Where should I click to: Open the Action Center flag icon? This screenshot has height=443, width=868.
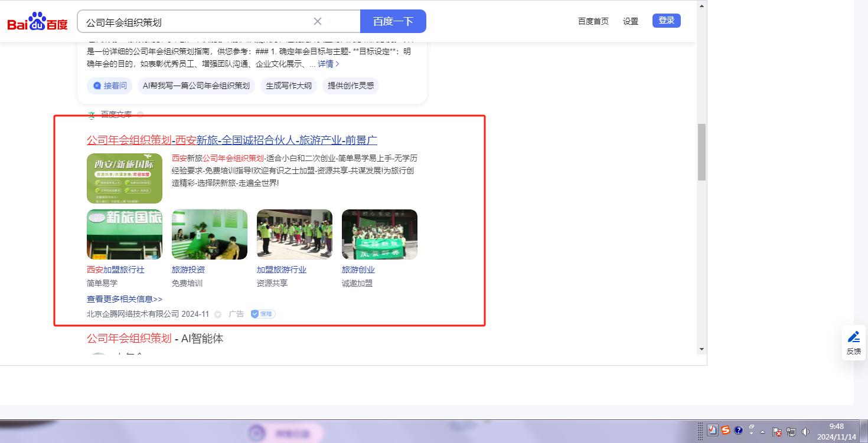click(x=777, y=431)
